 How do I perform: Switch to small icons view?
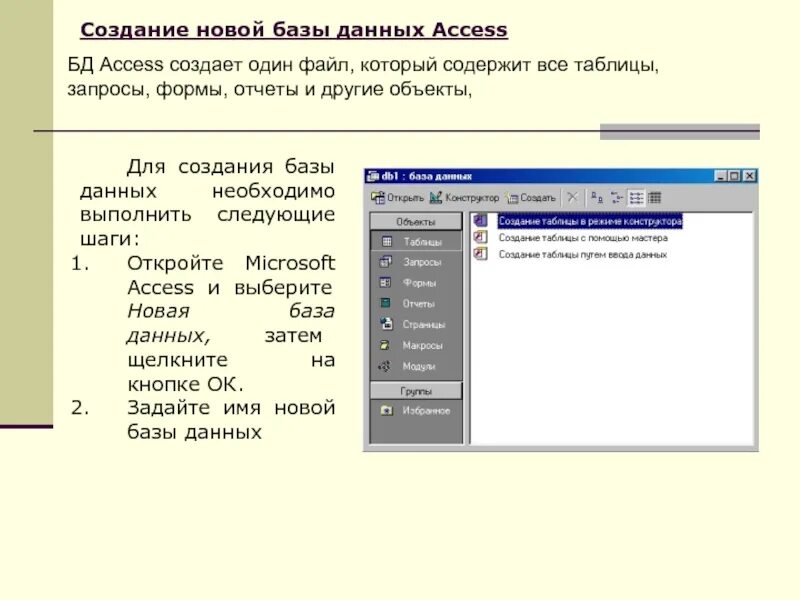[x=617, y=197]
